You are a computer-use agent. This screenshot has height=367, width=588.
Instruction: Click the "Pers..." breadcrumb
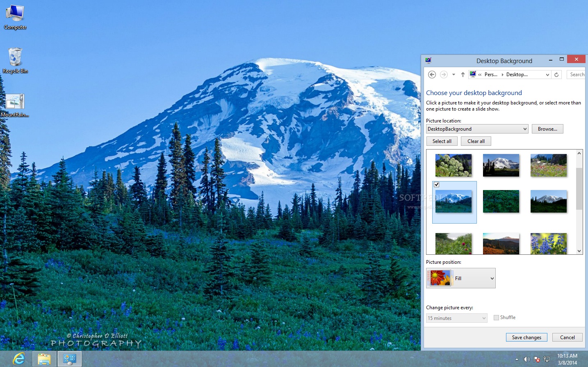pyautogui.click(x=491, y=75)
